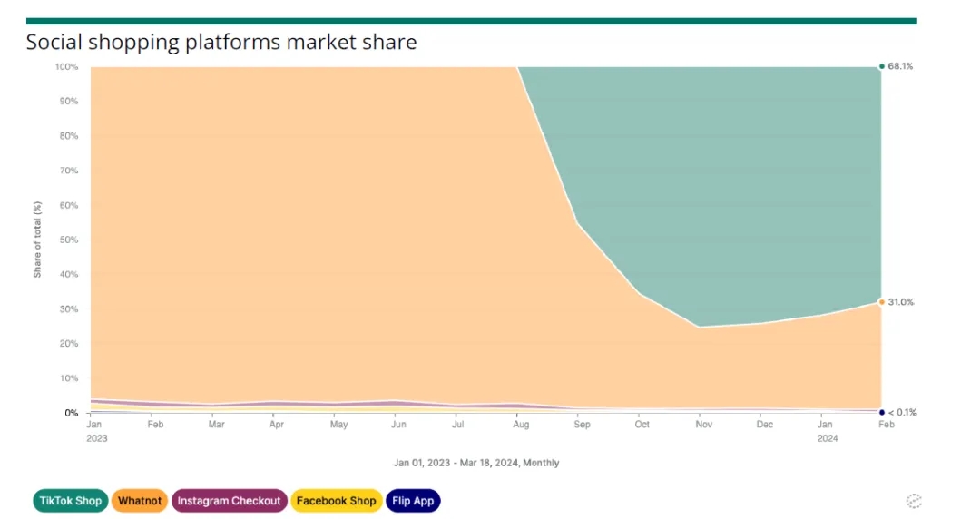Select the Nov tick on the x-axis
This screenshot has height=519, width=980.
point(705,424)
